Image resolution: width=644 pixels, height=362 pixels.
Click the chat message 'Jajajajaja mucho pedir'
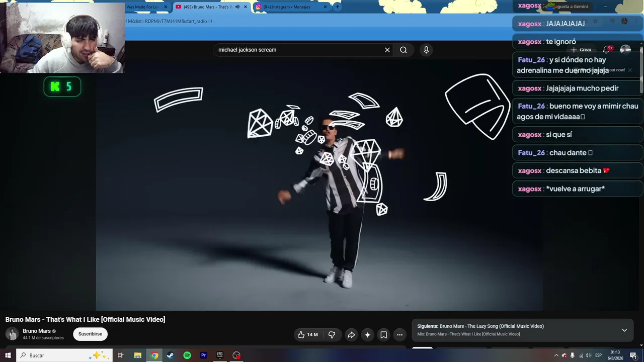pos(577,88)
